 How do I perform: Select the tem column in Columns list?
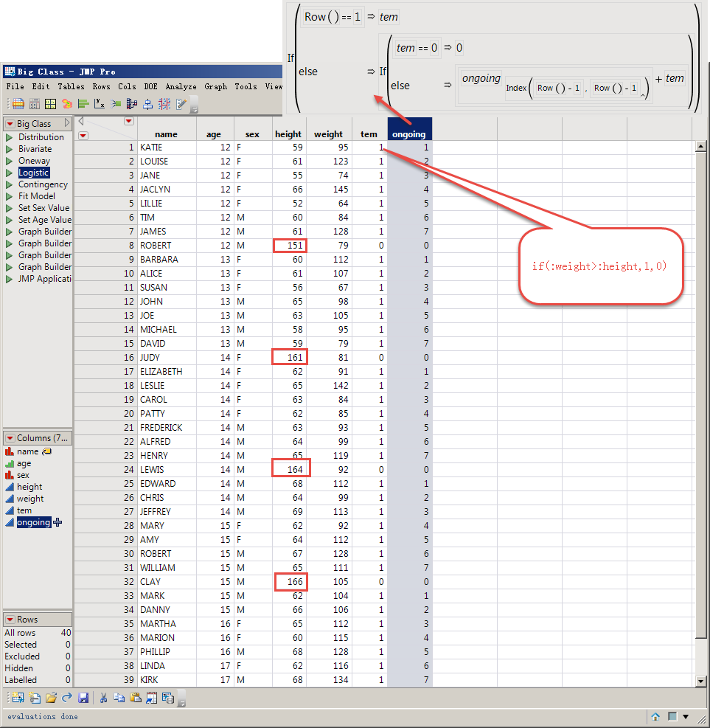click(24, 510)
